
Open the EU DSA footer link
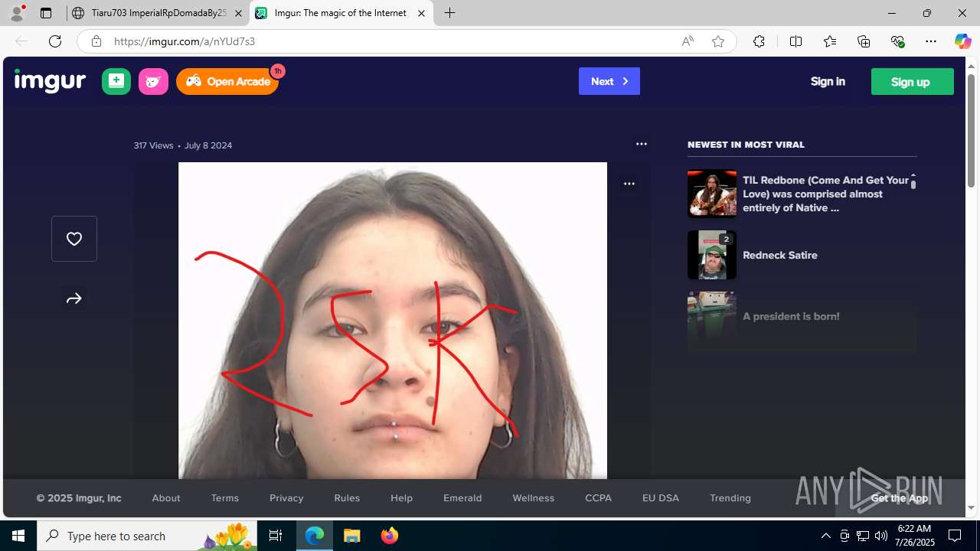coord(661,497)
